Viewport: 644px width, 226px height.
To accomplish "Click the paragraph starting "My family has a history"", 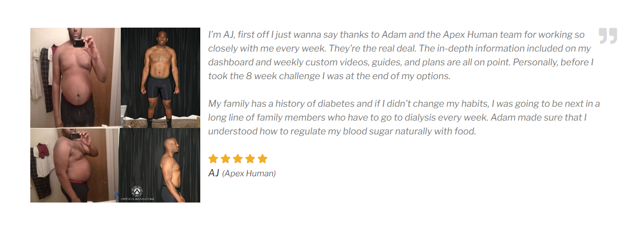I will pyautogui.click(x=404, y=117).
